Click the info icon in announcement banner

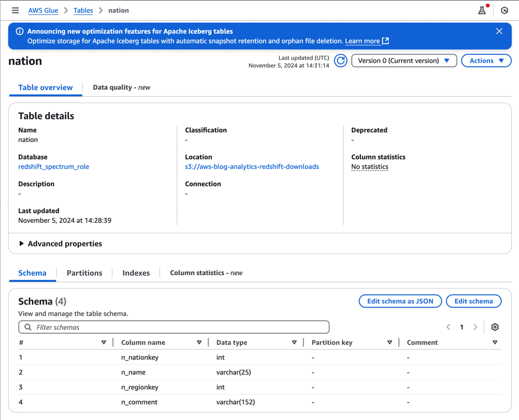(19, 31)
